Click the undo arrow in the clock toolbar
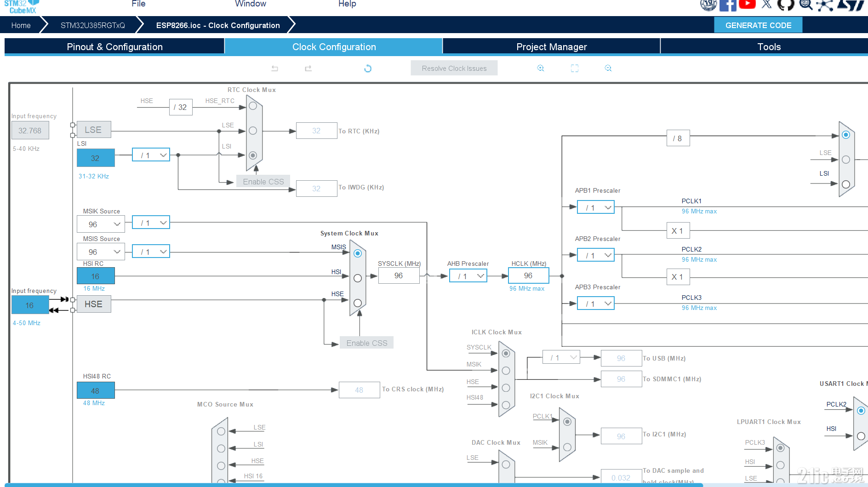Viewport: 868px width, 487px height. tap(274, 69)
